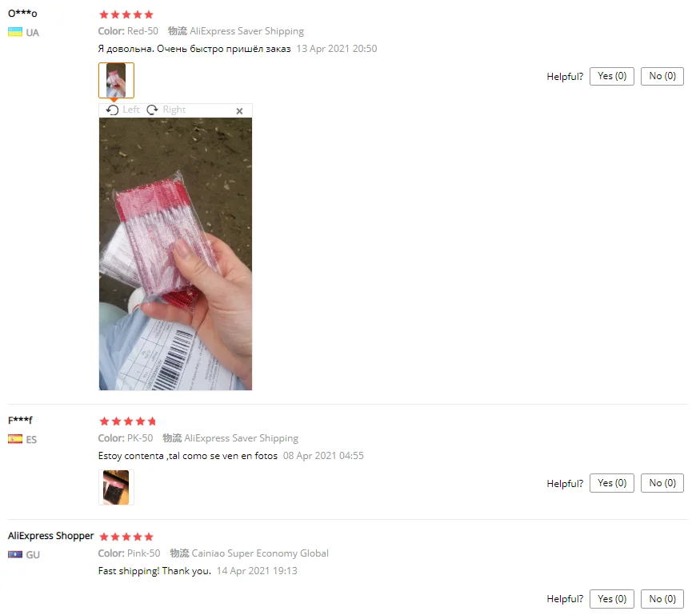
Task: Click the Ukraine flag icon
Action: [15, 32]
